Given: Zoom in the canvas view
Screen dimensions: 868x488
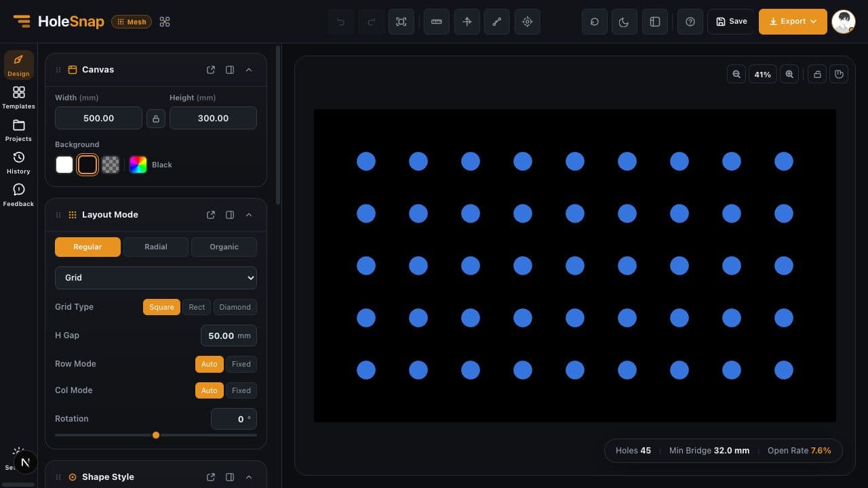Looking at the screenshot, I should pyautogui.click(x=789, y=75).
